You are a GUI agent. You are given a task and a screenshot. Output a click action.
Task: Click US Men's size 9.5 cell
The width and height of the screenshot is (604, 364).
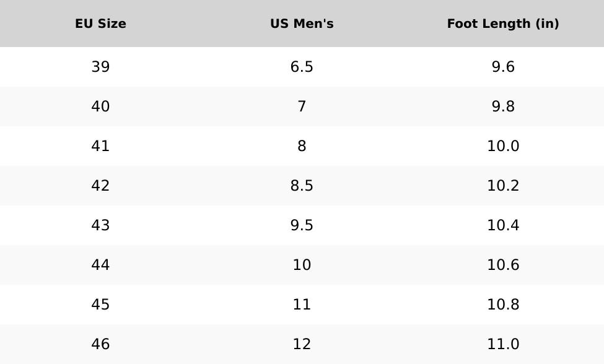point(302,225)
